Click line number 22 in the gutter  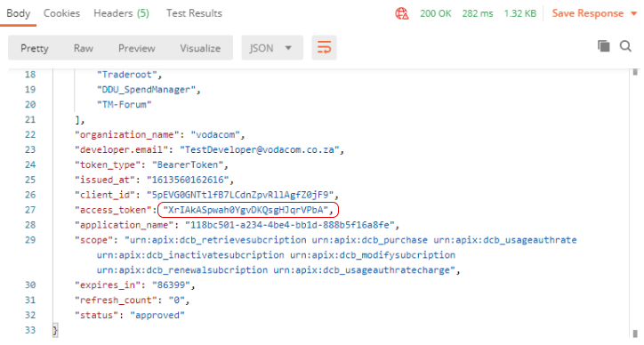(x=30, y=135)
